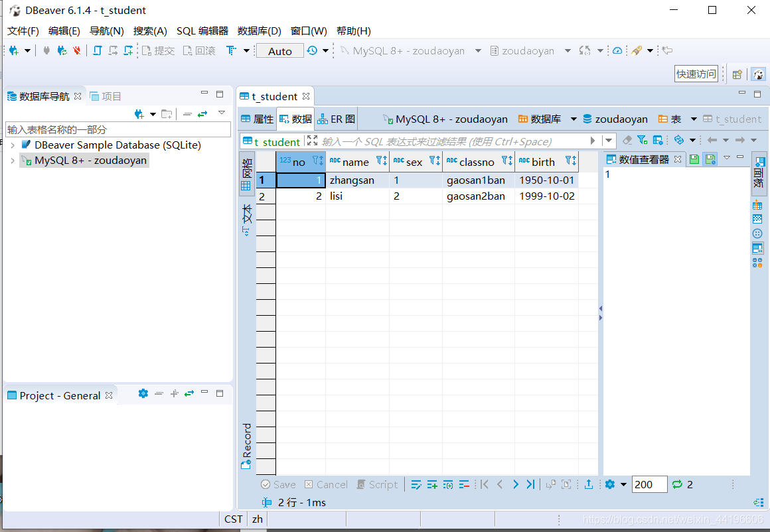The image size is (770, 532).
Task: Toggle the 面板 panels button on right edge
Action: point(758,172)
